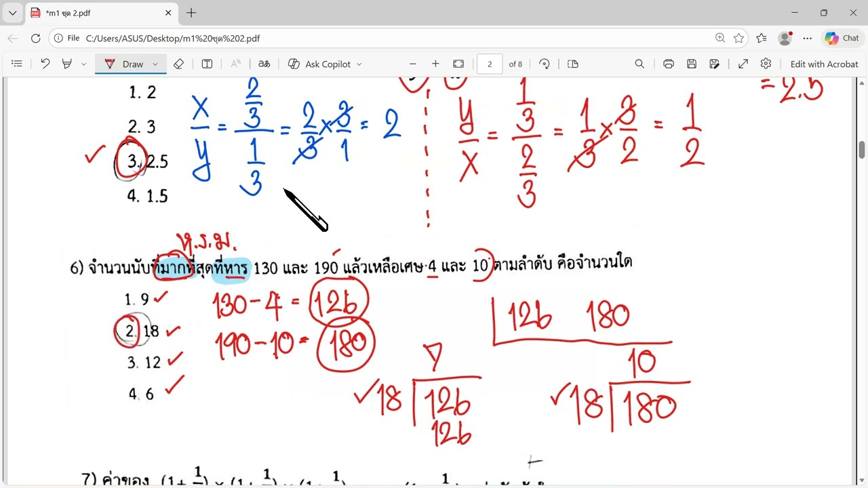Image resolution: width=868 pixels, height=488 pixels.
Task: Enter full screen view
Action: (x=743, y=64)
